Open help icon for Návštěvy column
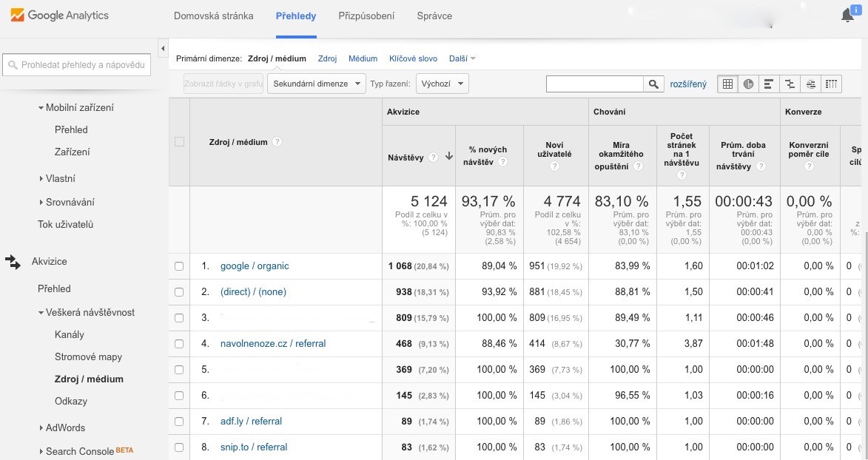 point(434,158)
